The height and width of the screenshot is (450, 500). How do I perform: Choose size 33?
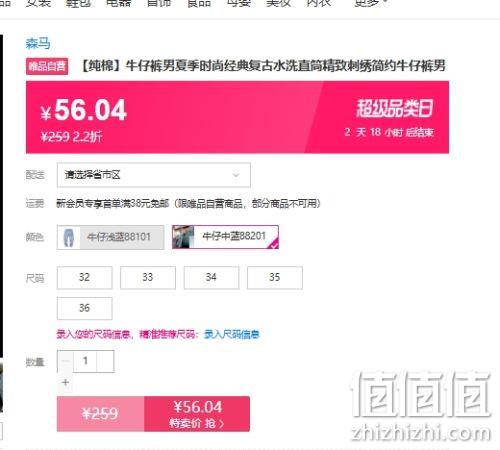pyautogui.click(x=148, y=277)
